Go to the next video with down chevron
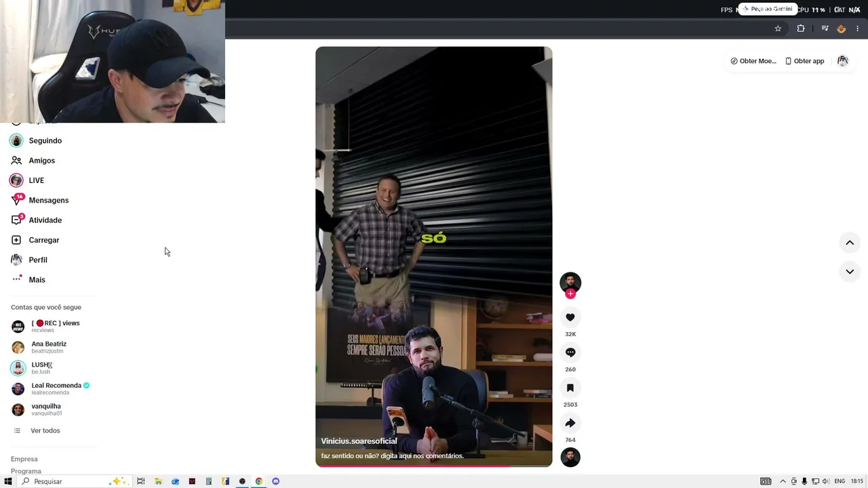 pos(850,272)
